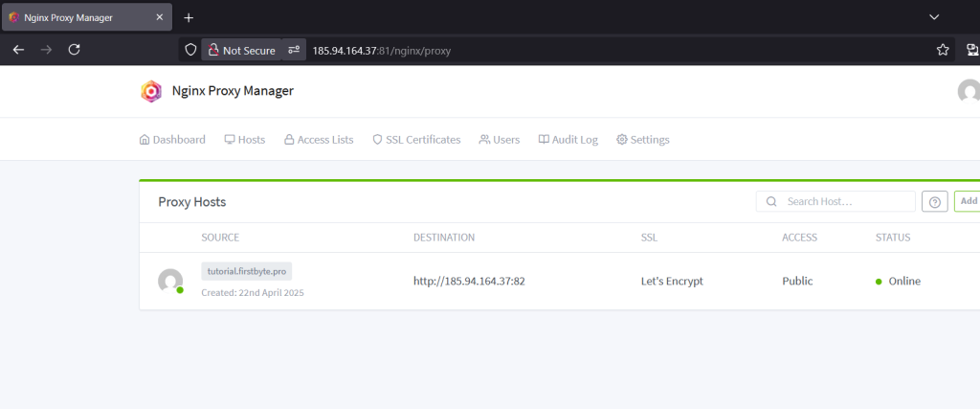Reload the page with refresh icon
The image size is (980, 409).
(x=74, y=50)
